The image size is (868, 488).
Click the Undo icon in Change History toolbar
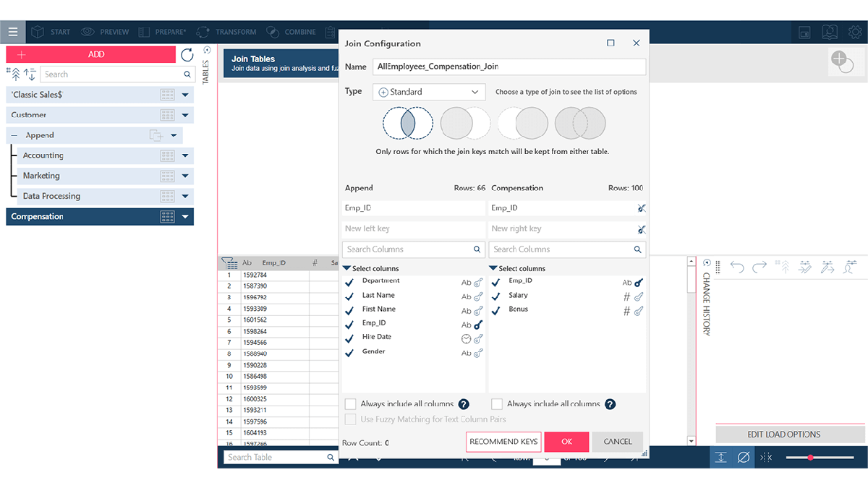click(737, 267)
